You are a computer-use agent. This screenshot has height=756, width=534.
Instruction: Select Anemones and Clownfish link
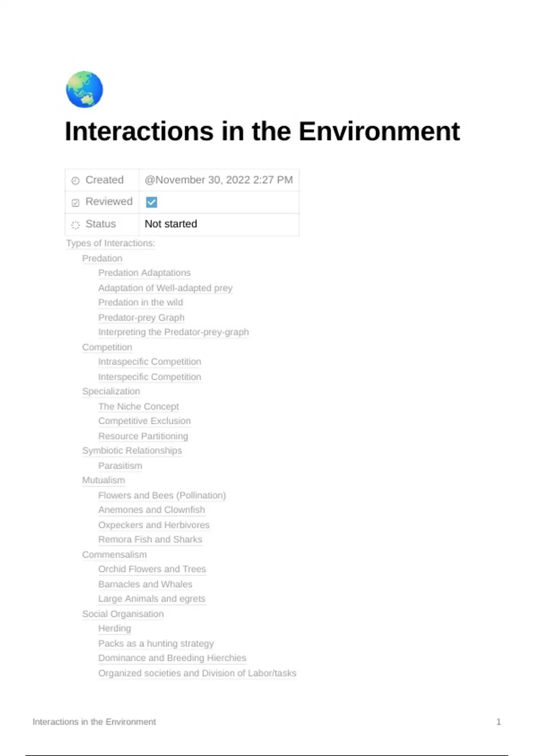(x=151, y=510)
